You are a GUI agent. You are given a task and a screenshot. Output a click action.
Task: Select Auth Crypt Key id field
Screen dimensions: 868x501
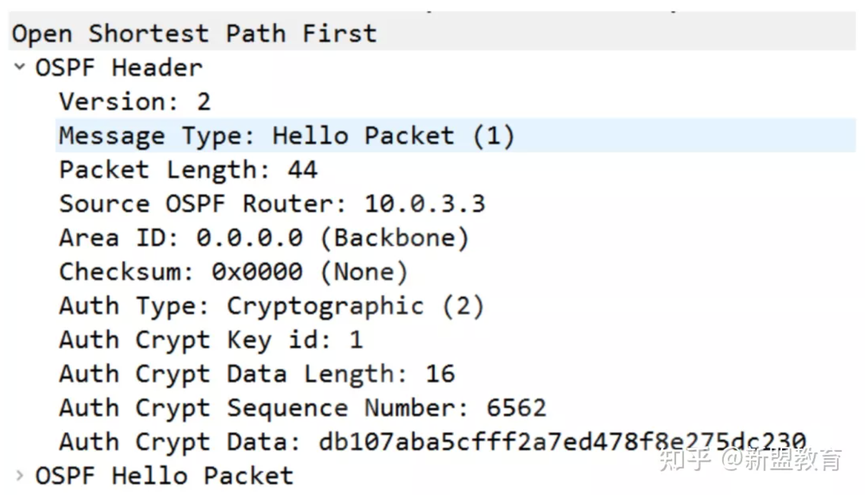[x=211, y=340]
